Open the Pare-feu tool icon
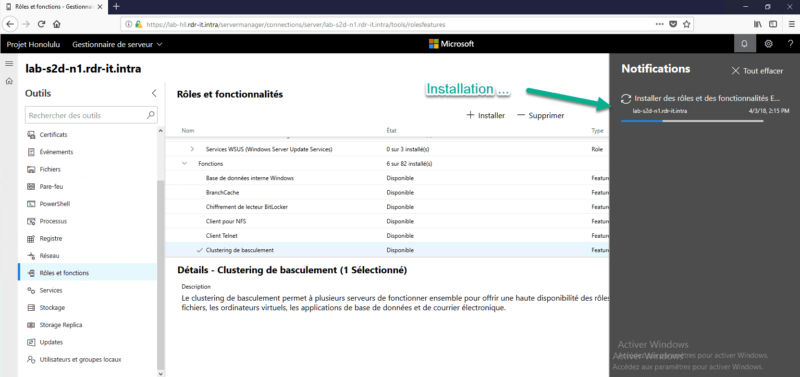Viewport: 800px width, 377px height. (x=30, y=187)
